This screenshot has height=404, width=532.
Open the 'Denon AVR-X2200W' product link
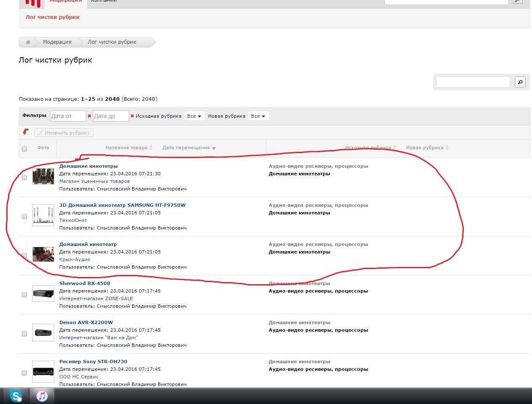pyautogui.click(x=86, y=322)
